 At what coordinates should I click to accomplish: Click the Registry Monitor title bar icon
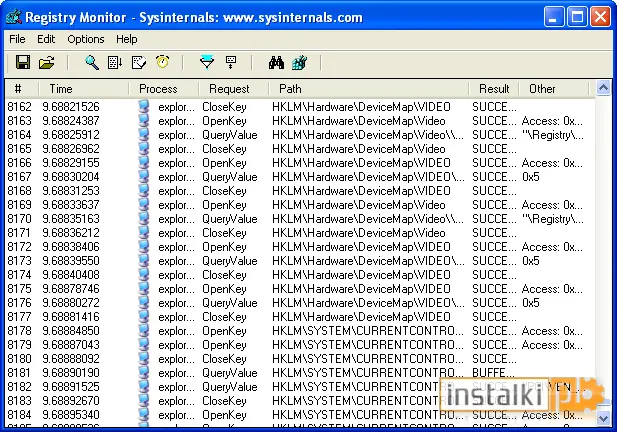(14, 17)
